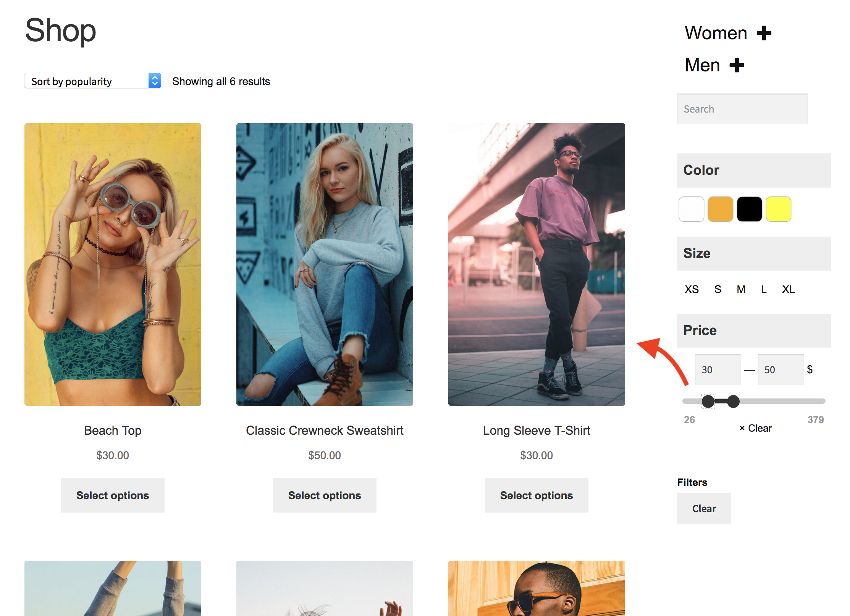Open the Classic Crewneck Sweatshirt product image

pyautogui.click(x=325, y=264)
